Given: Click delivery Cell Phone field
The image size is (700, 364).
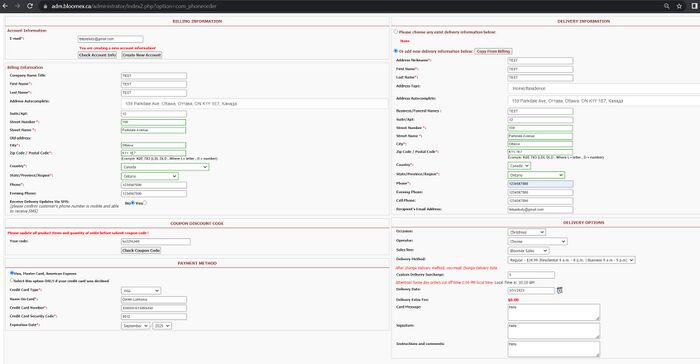Looking at the screenshot, I should [540, 201].
